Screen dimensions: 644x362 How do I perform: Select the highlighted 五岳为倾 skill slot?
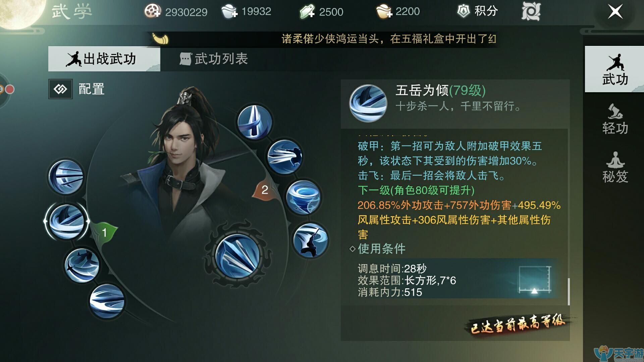[67, 221]
